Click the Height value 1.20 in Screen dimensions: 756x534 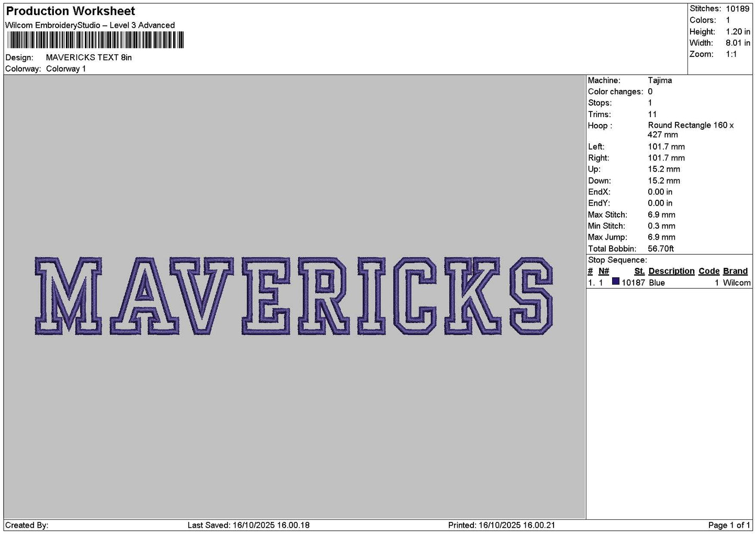[x=738, y=32]
